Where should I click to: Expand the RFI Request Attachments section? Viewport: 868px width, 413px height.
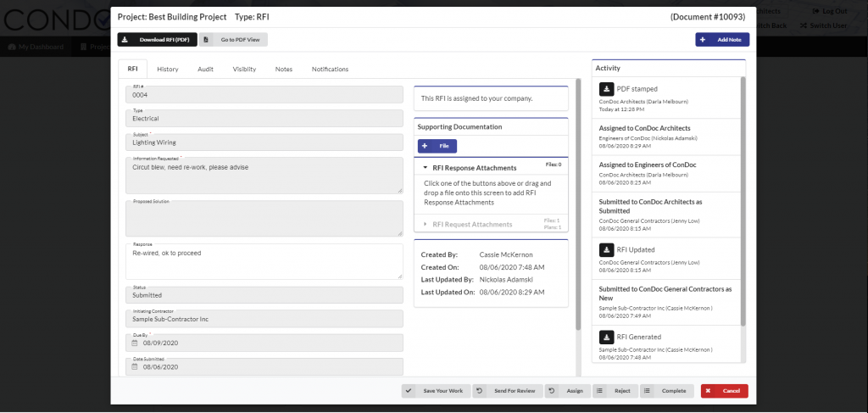click(x=426, y=224)
